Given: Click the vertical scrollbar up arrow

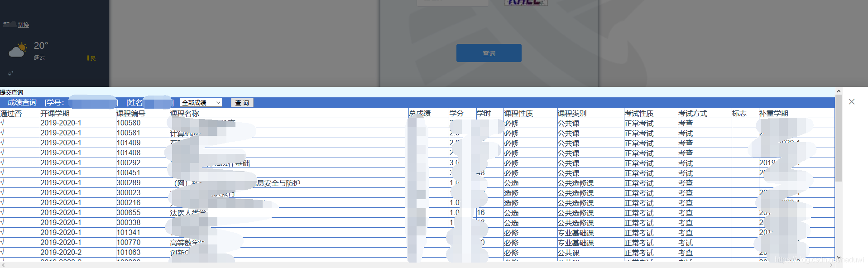Looking at the screenshot, I should tap(839, 91).
